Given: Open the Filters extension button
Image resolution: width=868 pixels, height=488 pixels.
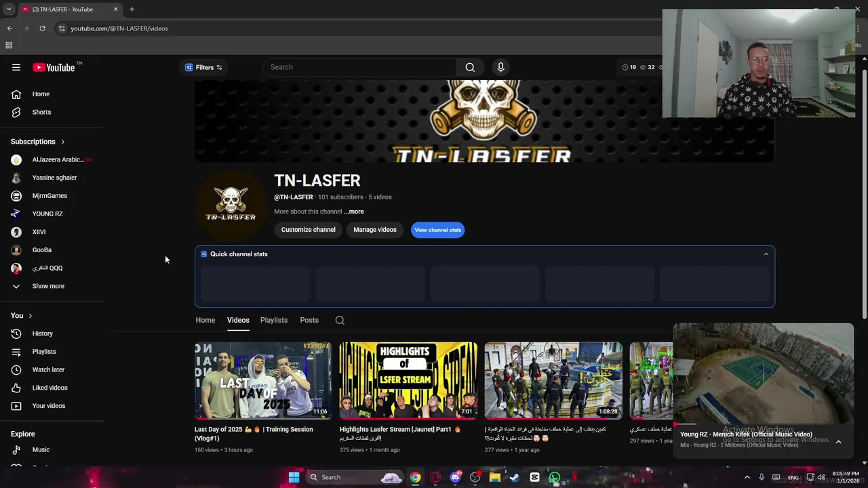Looking at the screenshot, I should tap(203, 67).
